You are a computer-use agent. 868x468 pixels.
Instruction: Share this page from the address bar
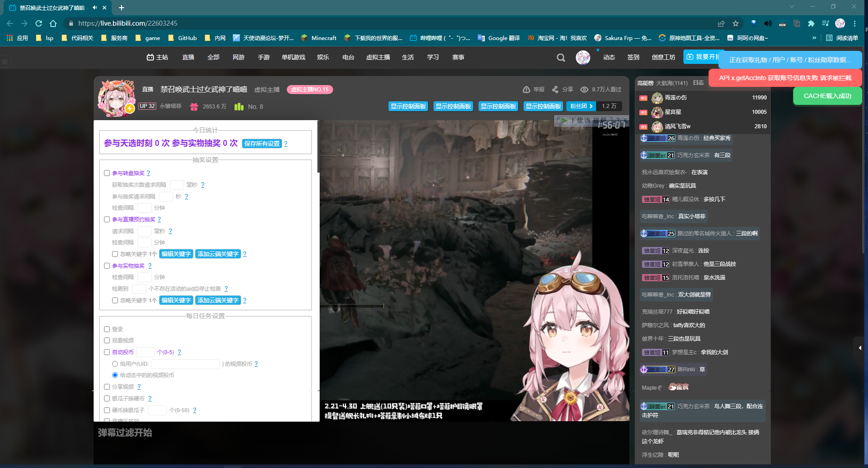pos(721,23)
